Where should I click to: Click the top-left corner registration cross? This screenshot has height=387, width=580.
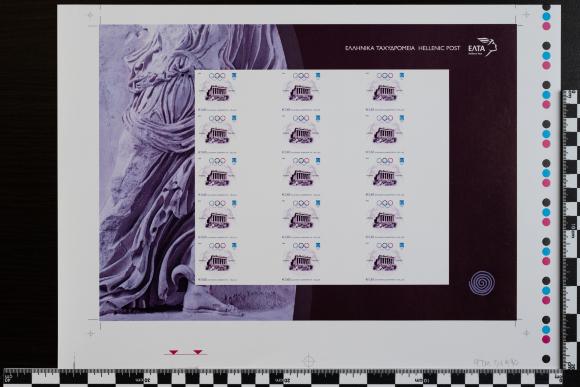(91, 15)
